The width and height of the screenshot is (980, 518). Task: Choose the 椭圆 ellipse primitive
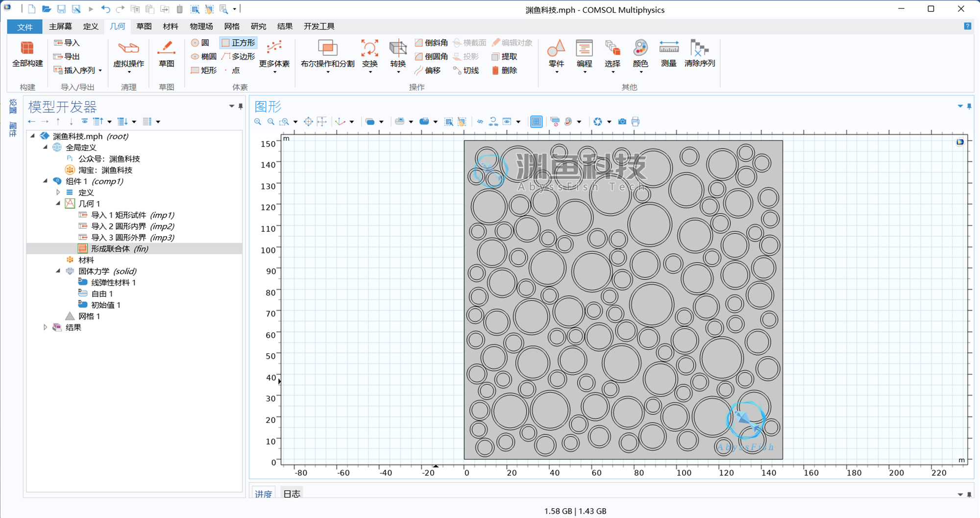[204, 56]
